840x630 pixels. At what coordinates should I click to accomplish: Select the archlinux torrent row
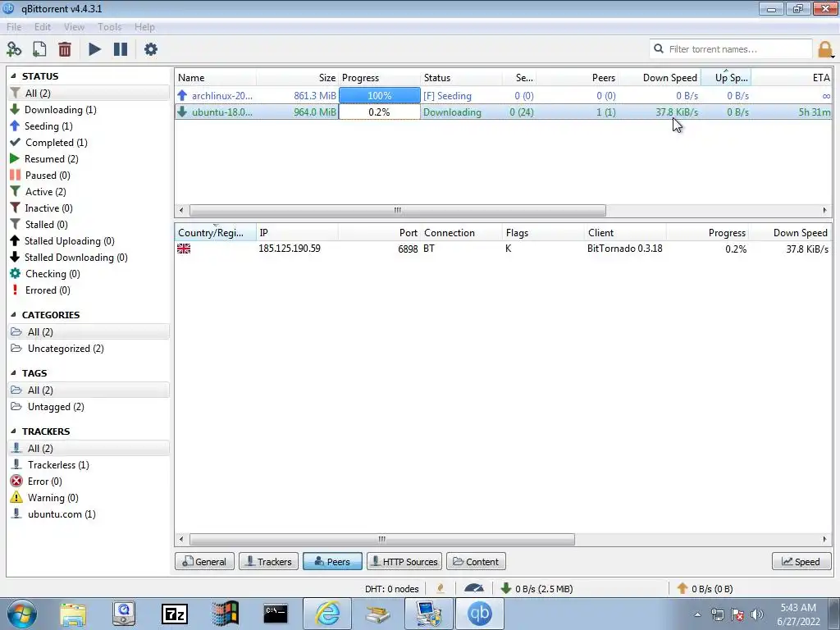(x=503, y=96)
